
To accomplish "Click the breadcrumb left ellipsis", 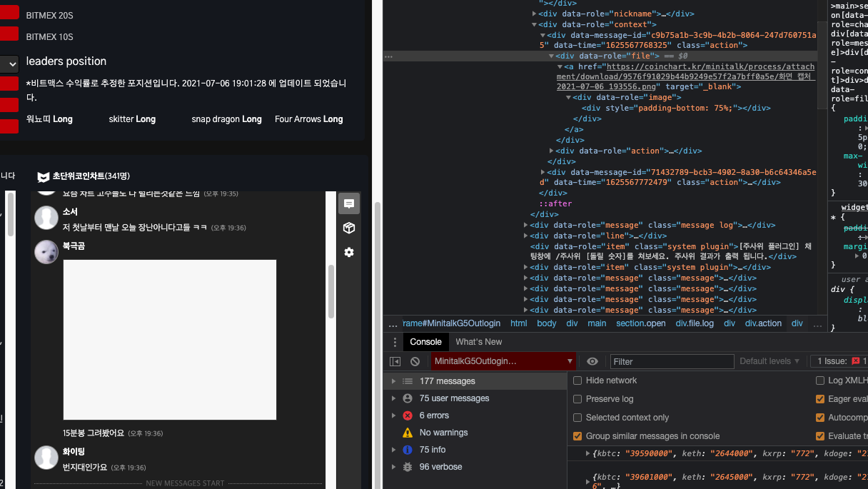I will 393,323.
